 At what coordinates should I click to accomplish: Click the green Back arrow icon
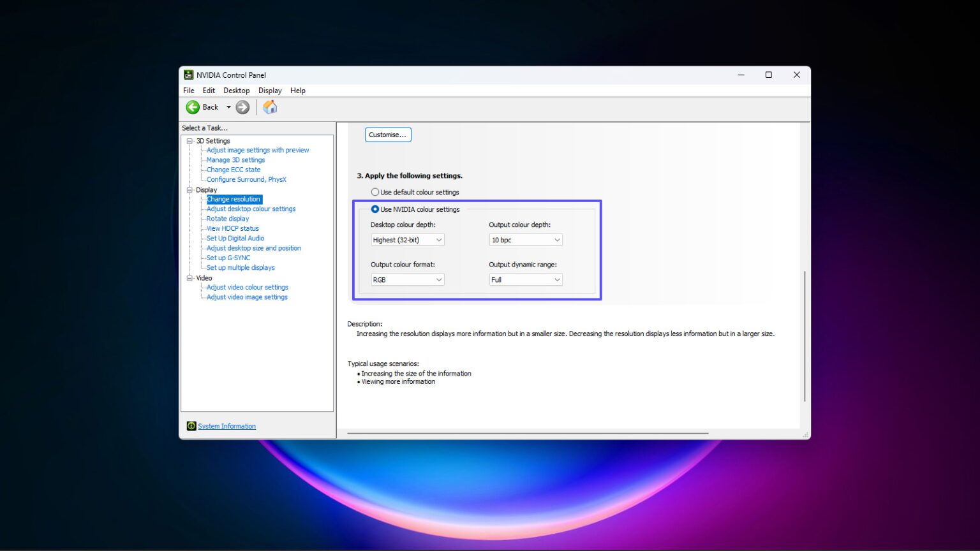193,107
